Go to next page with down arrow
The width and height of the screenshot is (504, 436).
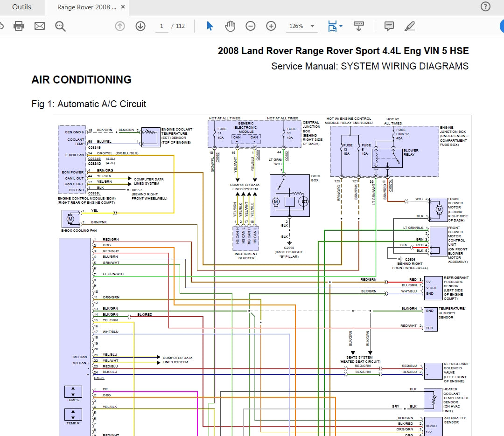click(x=140, y=26)
